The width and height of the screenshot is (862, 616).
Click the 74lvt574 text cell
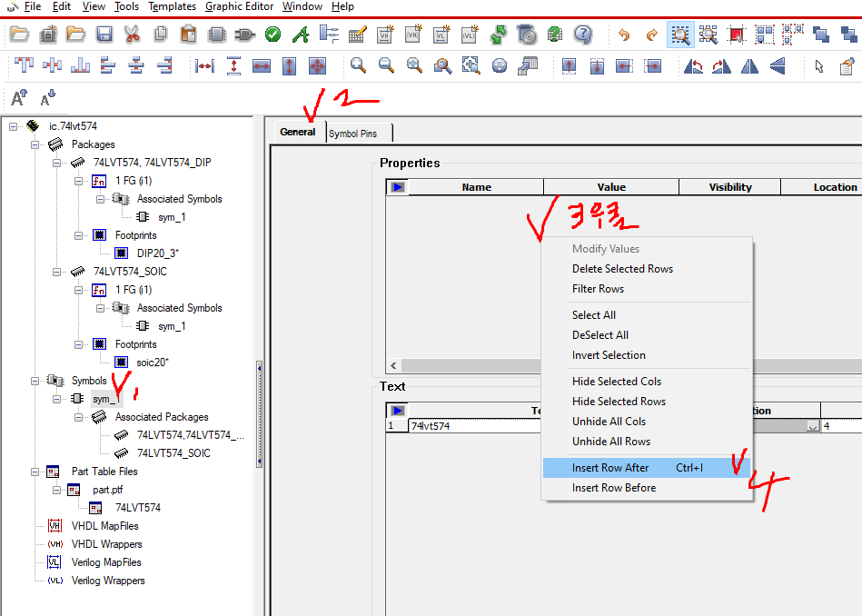(475, 426)
